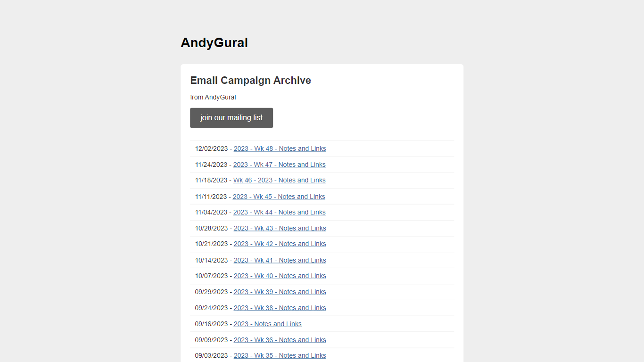
Task: Click the Email Campaign Archive heading
Action: 250,81
